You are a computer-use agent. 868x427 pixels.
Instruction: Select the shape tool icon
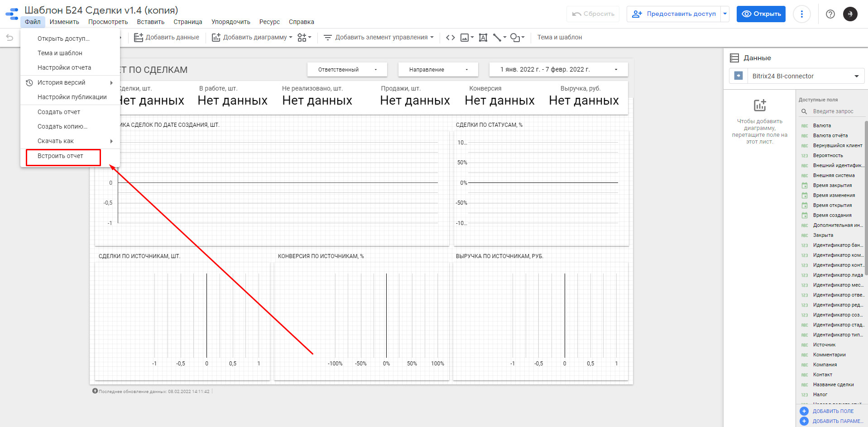click(x=517, y=38)
